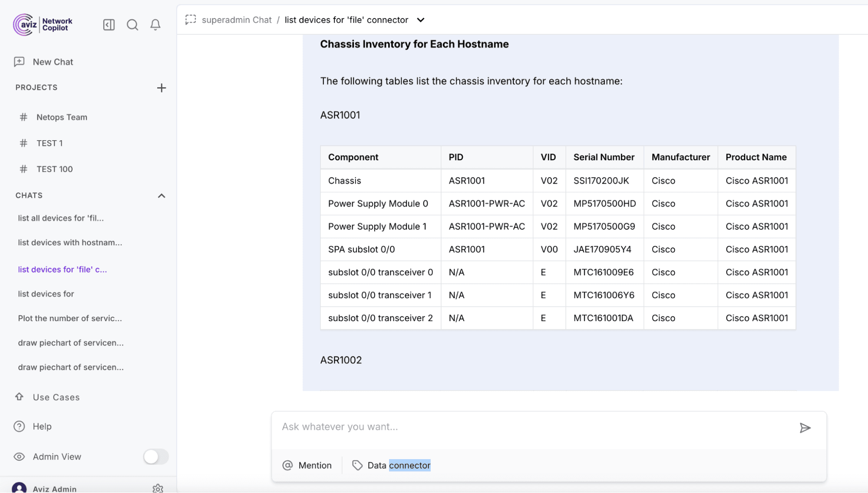Screen dimensions: 868x493
Task: Open search from the sidebar
Action: click(132, 25)
